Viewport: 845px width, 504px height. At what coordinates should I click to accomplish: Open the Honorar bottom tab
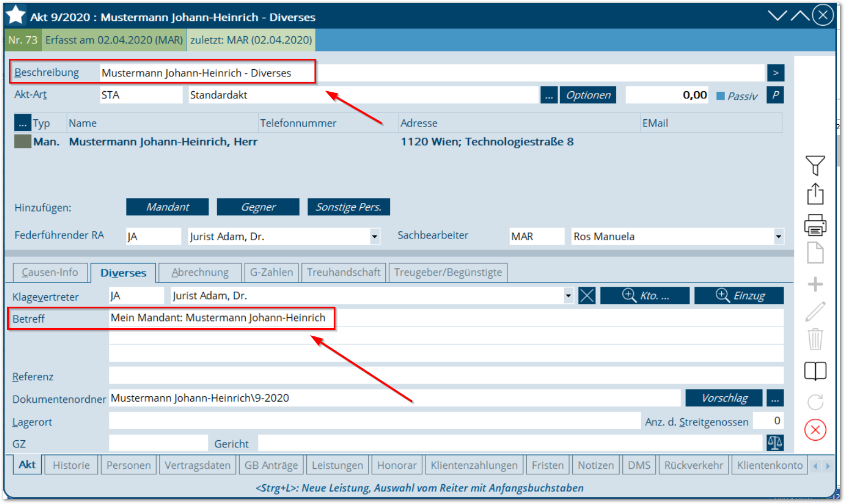397,465
